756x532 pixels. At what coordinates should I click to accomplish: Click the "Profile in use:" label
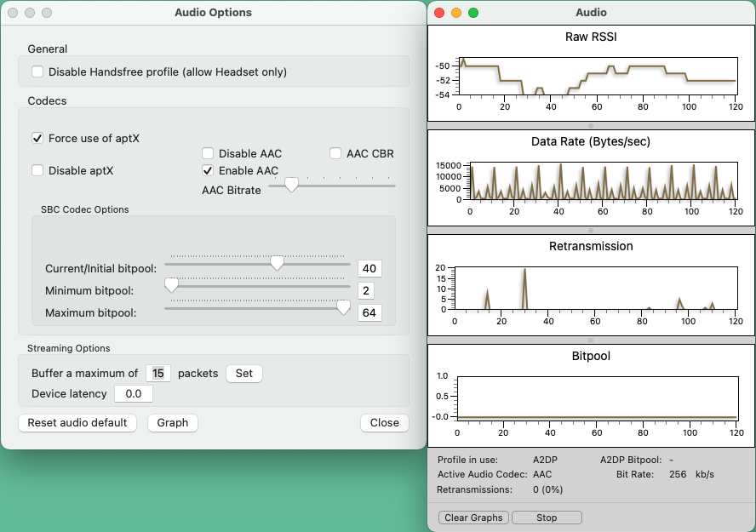point(467,460)
